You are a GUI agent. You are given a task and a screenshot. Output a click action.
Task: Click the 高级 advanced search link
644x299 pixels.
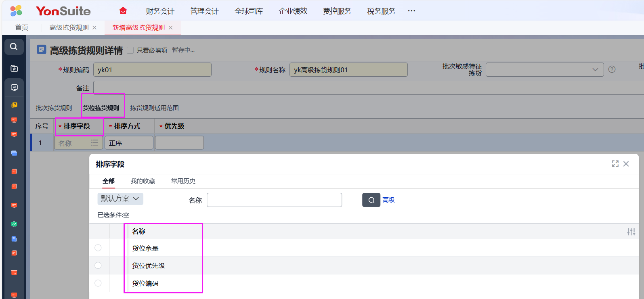388,200
